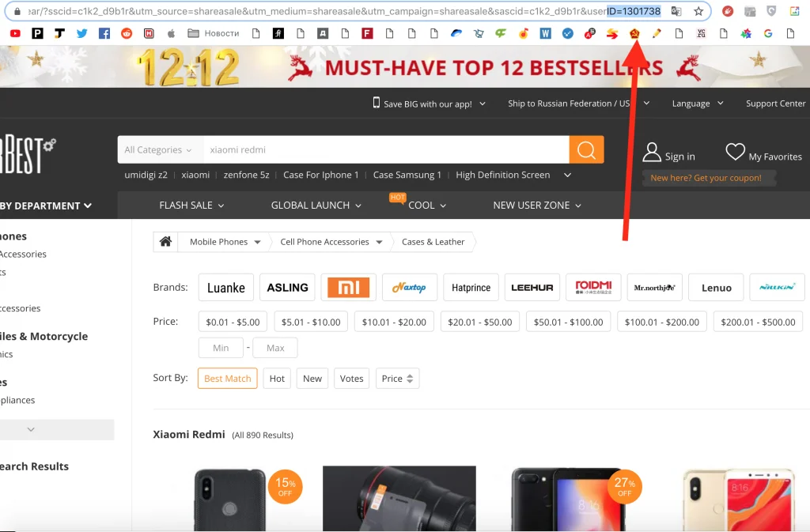This screenshot has height=532, width=810.
Task: Open the YouTube bookmark icon
Action: (16, 33)
